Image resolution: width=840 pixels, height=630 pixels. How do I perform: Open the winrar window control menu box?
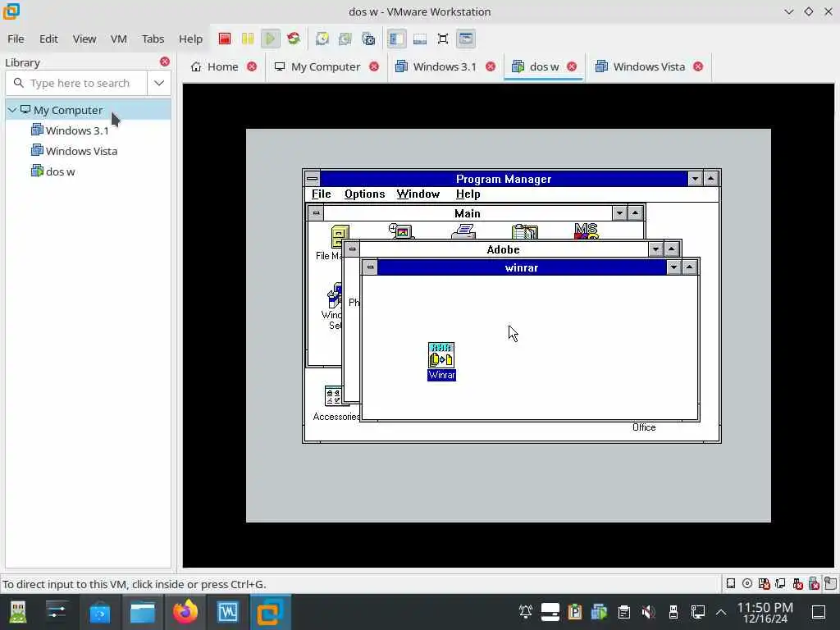point(370,267)
